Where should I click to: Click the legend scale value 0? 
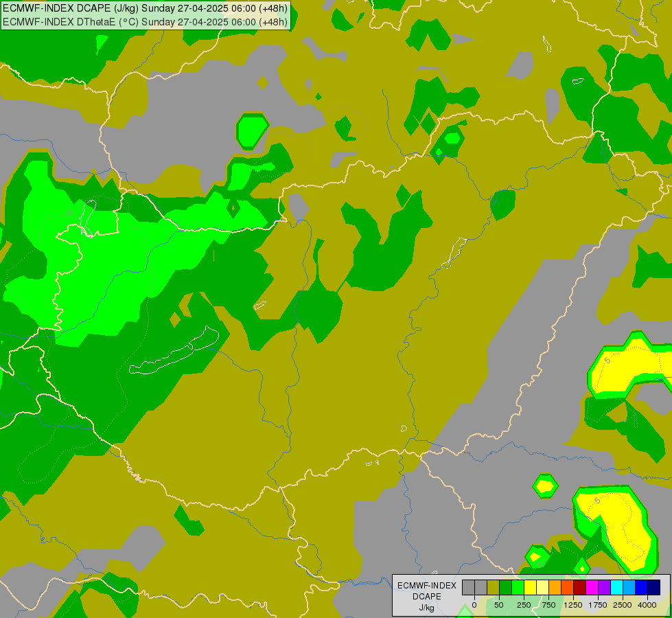click(x=474, y=605)
